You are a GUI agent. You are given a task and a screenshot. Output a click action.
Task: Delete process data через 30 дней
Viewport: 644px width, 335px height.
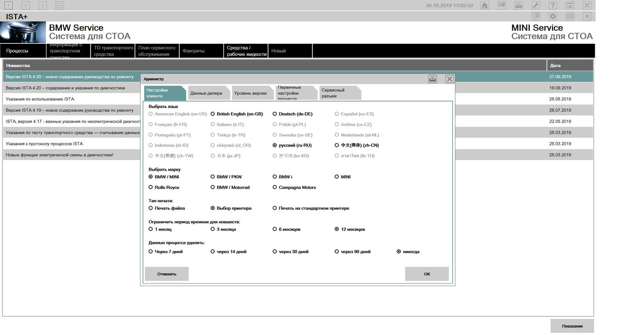(x=290, y=252)
